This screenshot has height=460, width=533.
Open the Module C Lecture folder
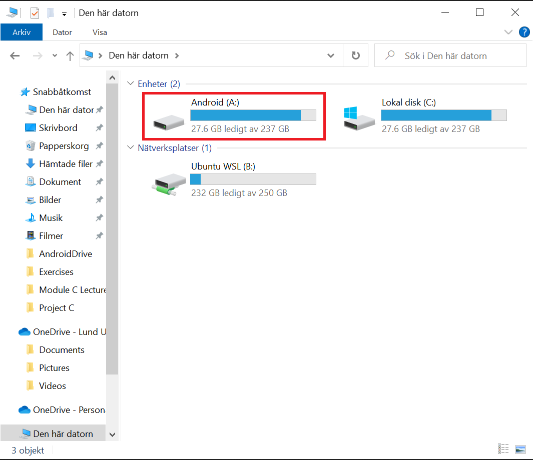(x=66, y=290)
